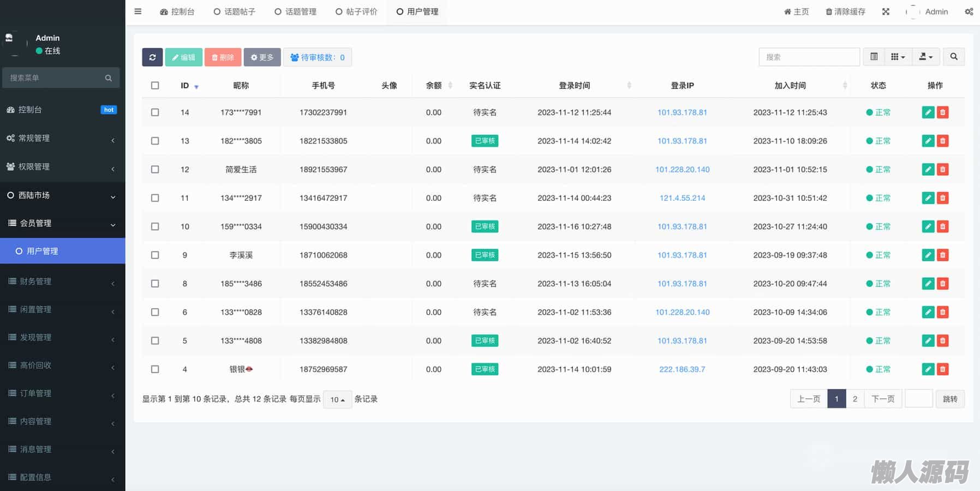Image resolution: width=980 pixels, height=491 pixels.
Task: Click IP link 121.4.55.214
Action: coord(682,198)
